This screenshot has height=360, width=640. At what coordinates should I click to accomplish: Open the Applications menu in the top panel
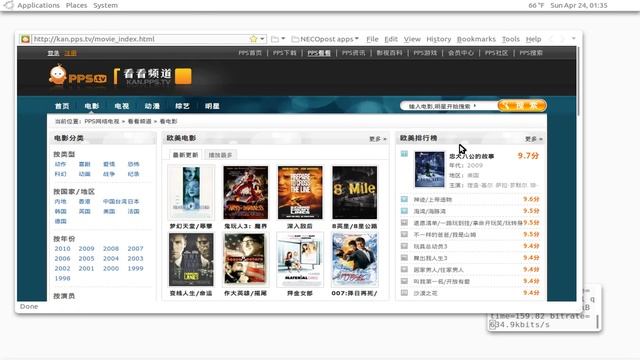coord(38,5)
